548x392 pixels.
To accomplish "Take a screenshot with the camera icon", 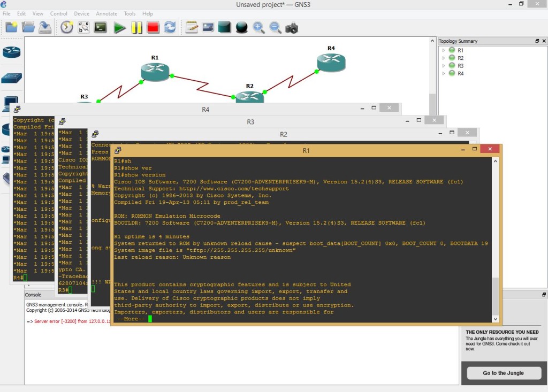I will [x=292, y=27].
